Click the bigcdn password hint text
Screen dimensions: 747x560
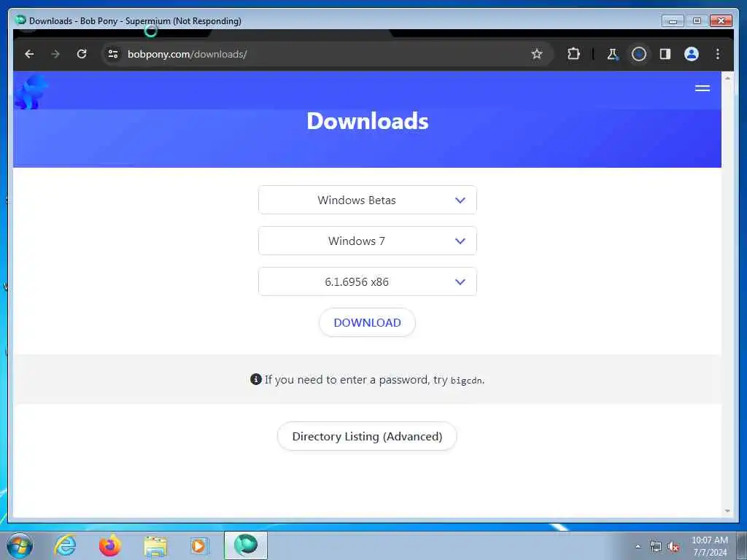[x=466, y=381]
